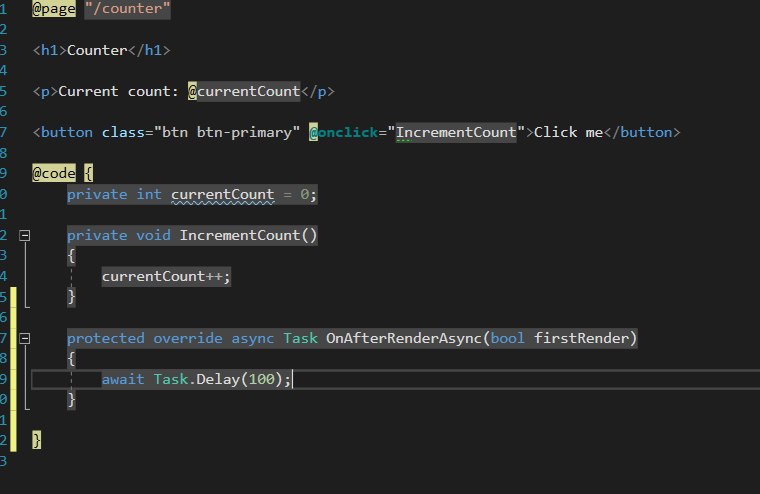Place cursor on '@page' directive

click(54, 8)
